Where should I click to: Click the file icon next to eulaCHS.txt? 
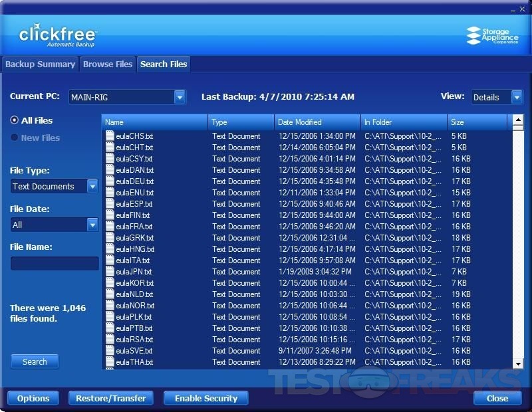110,136
